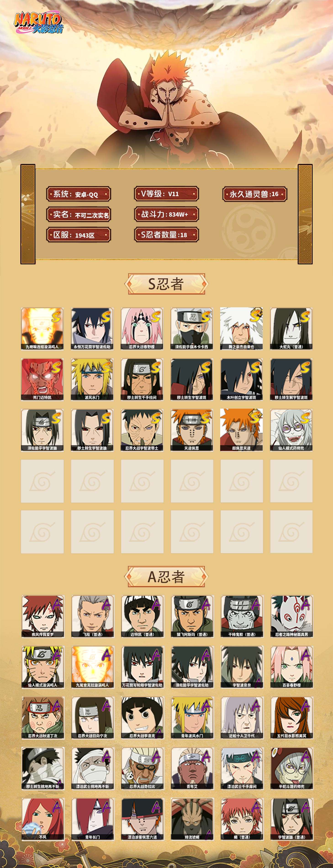
Task: Open the 半蛇斗篷药师兜 ninja card
Action: (291, 769)
